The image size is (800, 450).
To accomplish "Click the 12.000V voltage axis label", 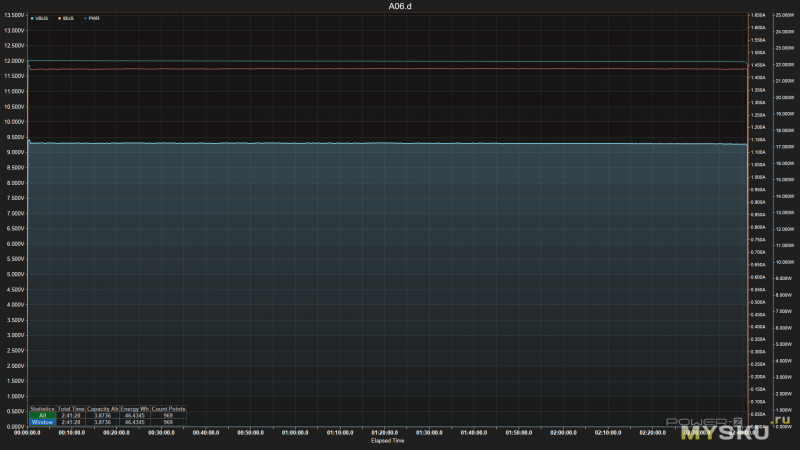I will 14,61.
